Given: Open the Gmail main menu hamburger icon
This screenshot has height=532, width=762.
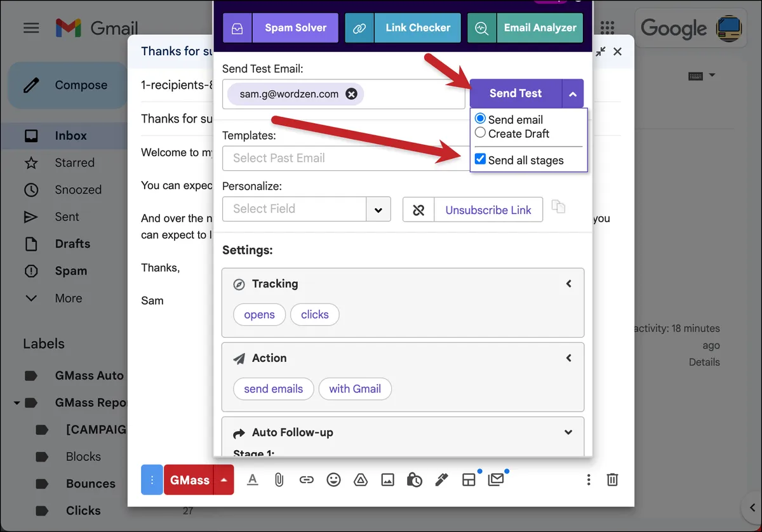Looking at the screenshot, I should pos(31,28).
